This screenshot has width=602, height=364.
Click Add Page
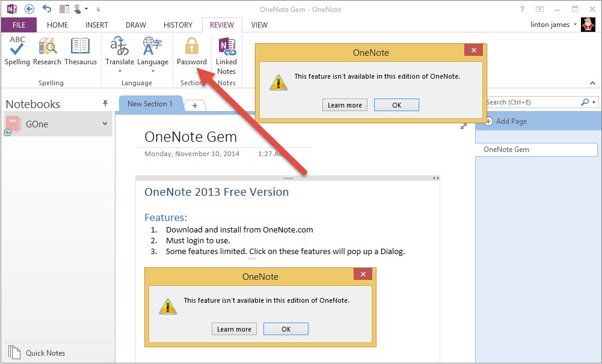506,121
